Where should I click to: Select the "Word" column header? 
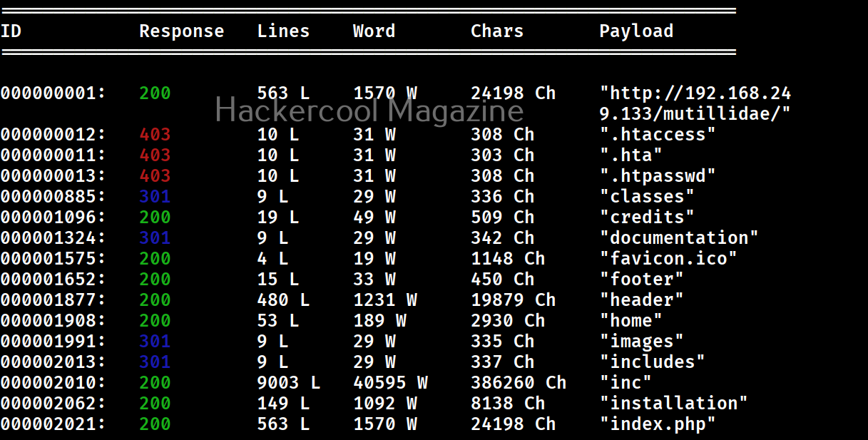374,31
